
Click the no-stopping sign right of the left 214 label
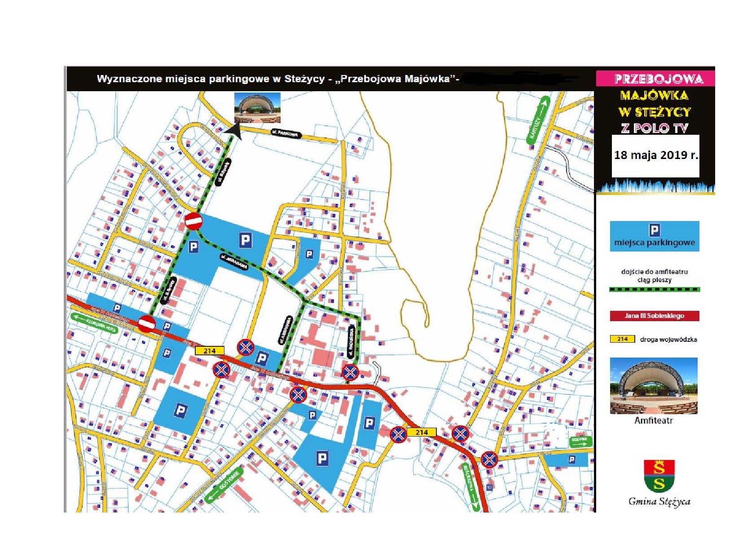click(246, 347)
